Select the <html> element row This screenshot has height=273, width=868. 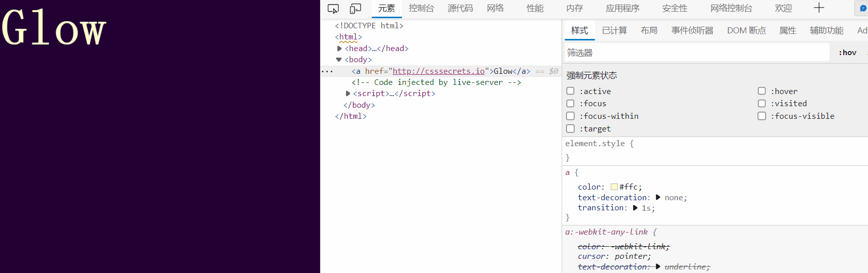point(348,37)
